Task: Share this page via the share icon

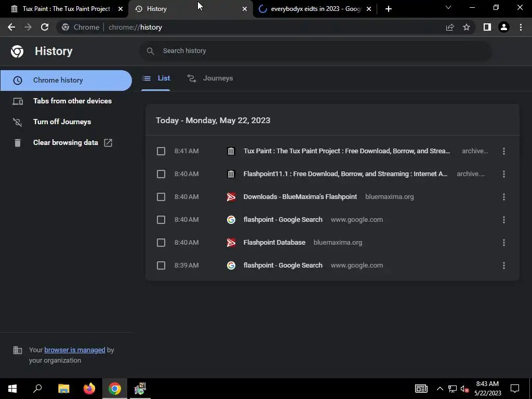Action: click(x=450, y=27)
